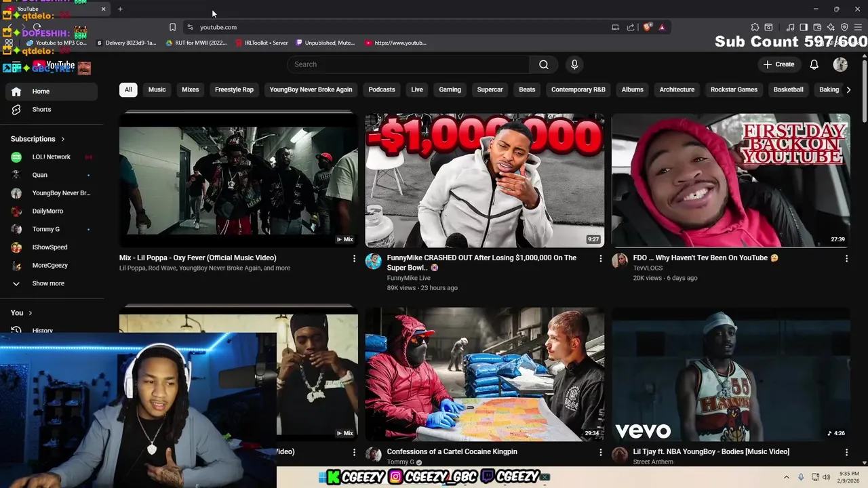The height and width of the screenshot is (488, 868).
Task: Open FunnyMike $1,000,000 thumbnail
Action: [485, 180]
